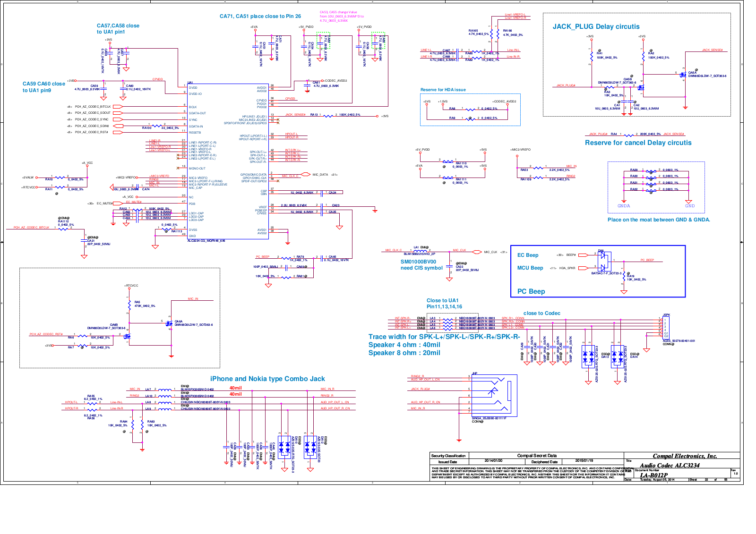Click the 'BAT54C-7-F_SOT23-3' diode label

coord(607,273)
